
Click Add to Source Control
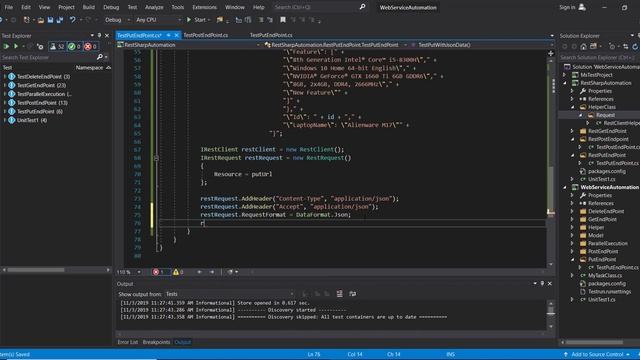click(597, 354)
